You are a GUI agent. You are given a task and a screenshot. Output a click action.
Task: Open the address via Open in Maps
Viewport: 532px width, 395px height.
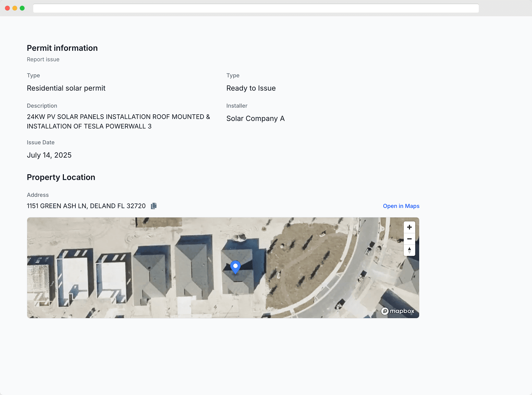(x=401, y=206)
